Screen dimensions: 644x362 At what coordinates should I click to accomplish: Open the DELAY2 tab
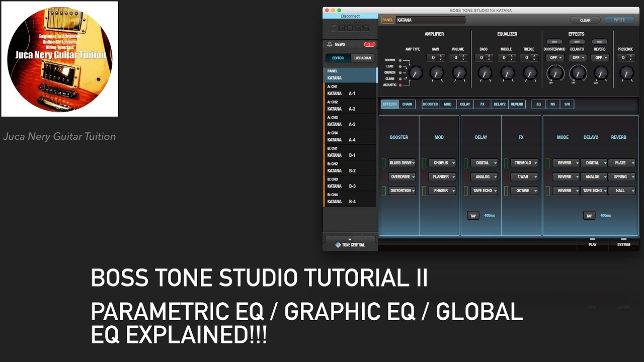tap(500, 105)
